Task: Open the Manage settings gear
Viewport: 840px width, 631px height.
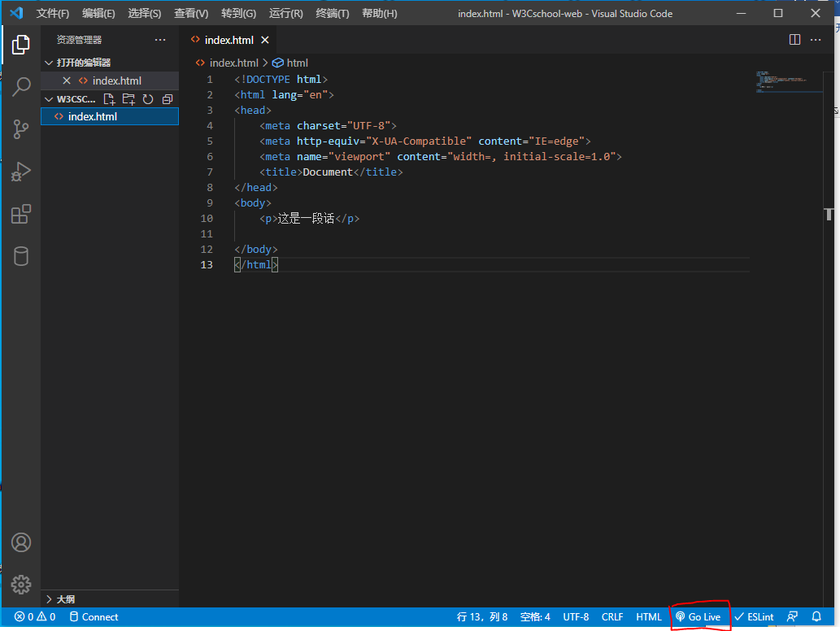Action: coord(21,584)
